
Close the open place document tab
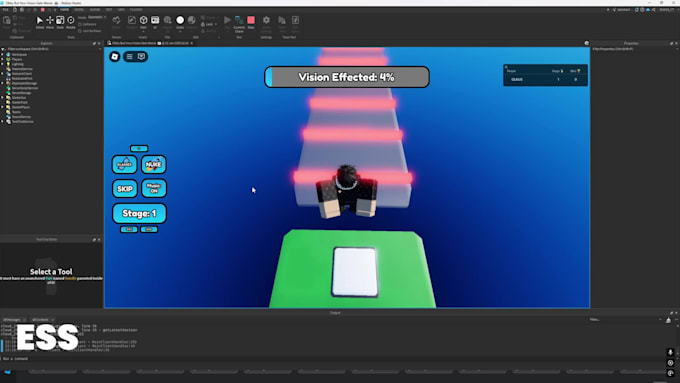point(192,43)
